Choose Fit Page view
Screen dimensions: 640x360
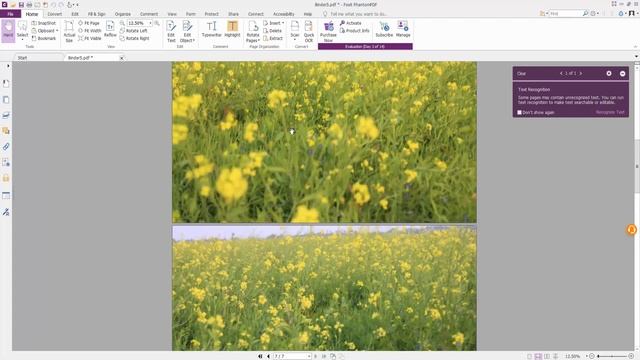(x=89, y=23)
